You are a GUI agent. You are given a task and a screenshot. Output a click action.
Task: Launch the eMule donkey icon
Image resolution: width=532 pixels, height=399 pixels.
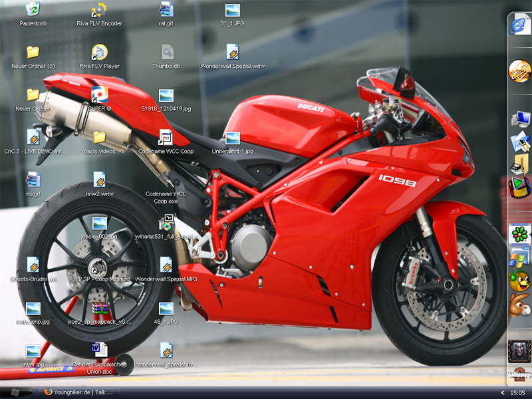(x=519, y=305)
